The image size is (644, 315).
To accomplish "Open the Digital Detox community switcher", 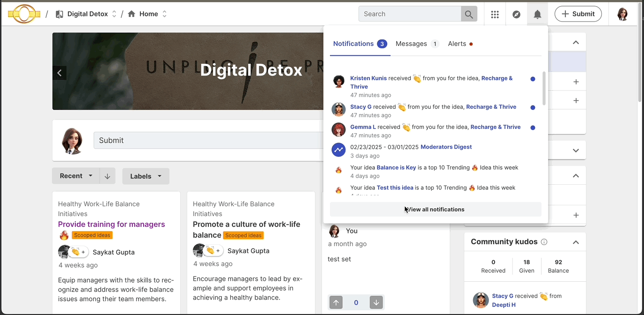I will coord(114,14).
